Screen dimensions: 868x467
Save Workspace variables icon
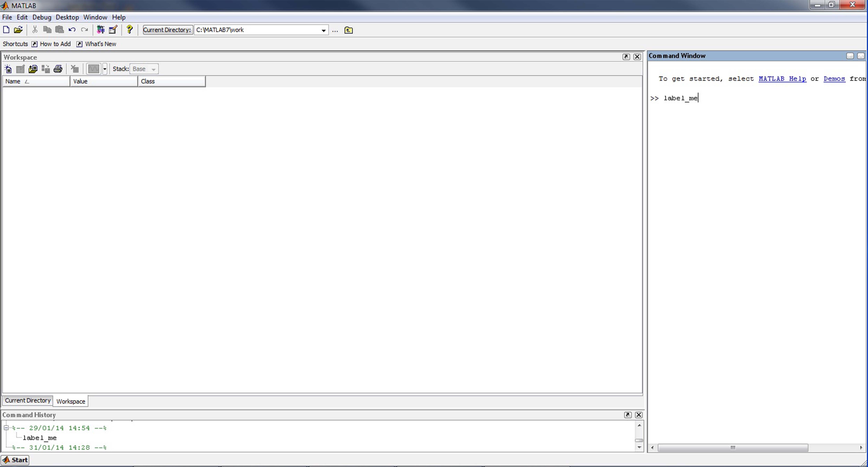45,69
